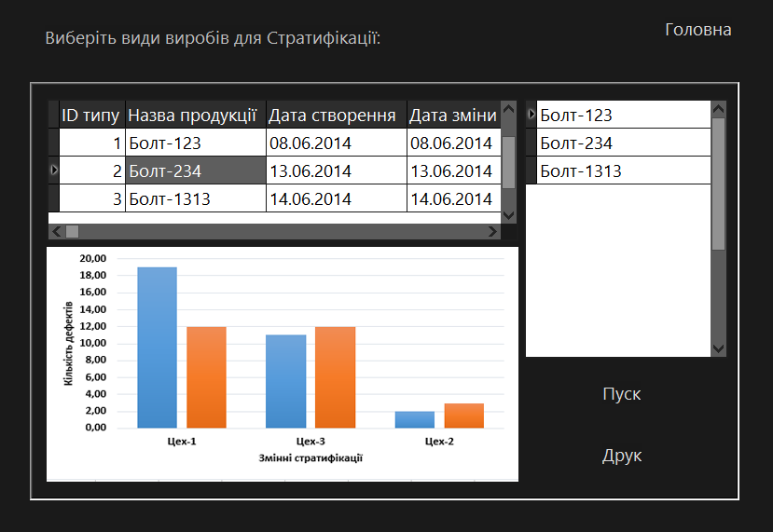Select Болт-234 in the right-hand list
Viewport: 773px width, 532px height.
tap(624, 143)
